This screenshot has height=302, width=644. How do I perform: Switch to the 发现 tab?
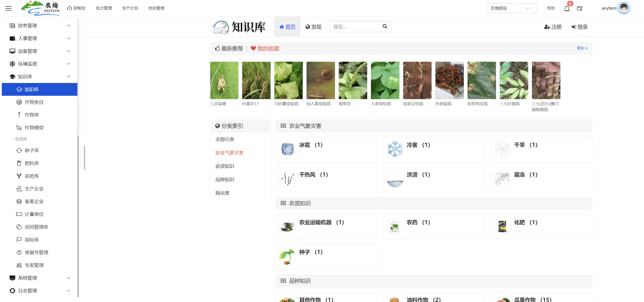click(x=313, y=27)
